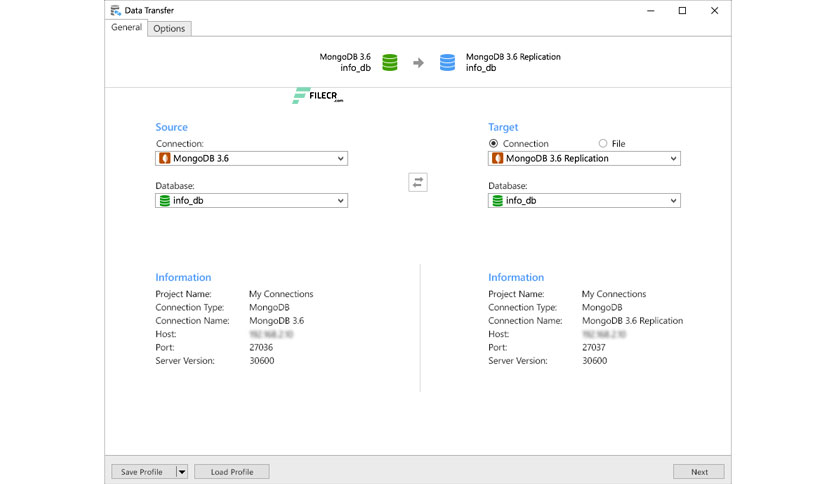Viewport: 836px width, 484px height.
Task: Select the File radio button under Target
Action: [x=602, y=143]
